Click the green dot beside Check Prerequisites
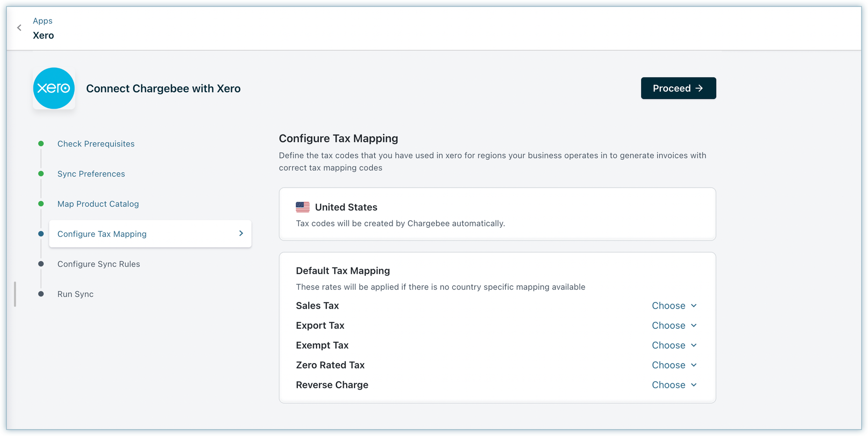The height and width of the screenshot is (436, 868). click(x=41, y=144)
